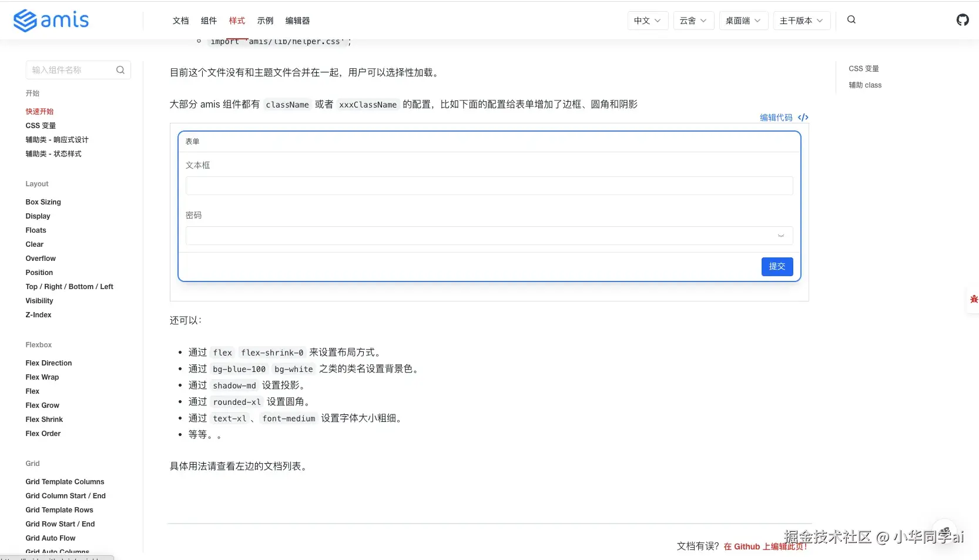Open 快速开始 in sidebar
979x560 pixels.
point(39,112)
